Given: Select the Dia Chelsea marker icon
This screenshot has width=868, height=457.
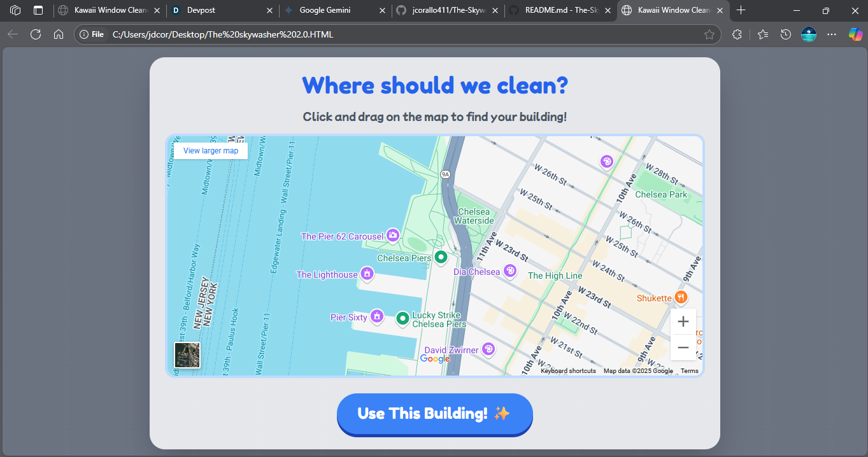Looking at the screenshot, I should (510, 271).
